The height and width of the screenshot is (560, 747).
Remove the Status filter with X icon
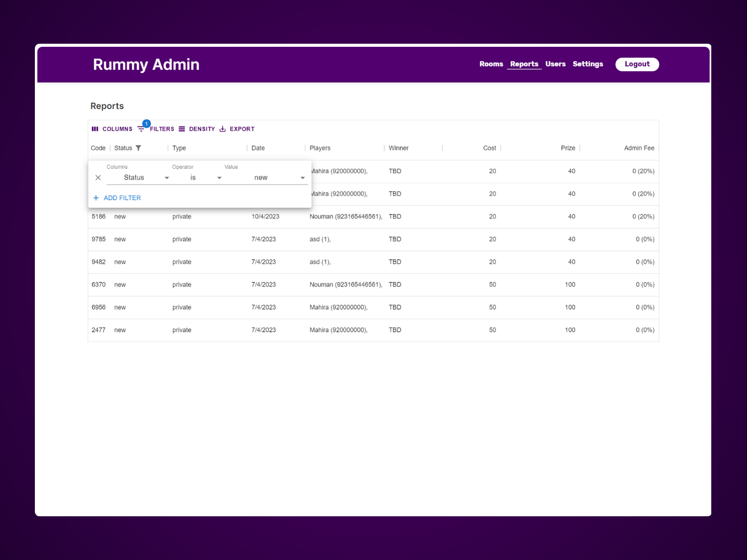(98, 178)
